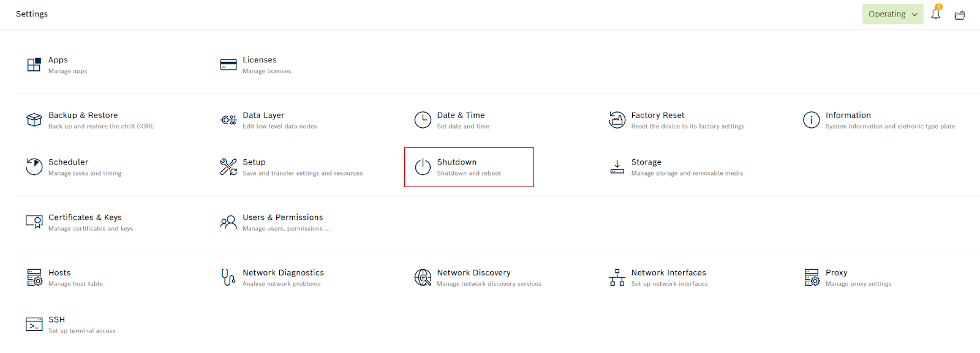Click 'Analyse network problems' text
980x353 pixels.
[x=282, y=284]
